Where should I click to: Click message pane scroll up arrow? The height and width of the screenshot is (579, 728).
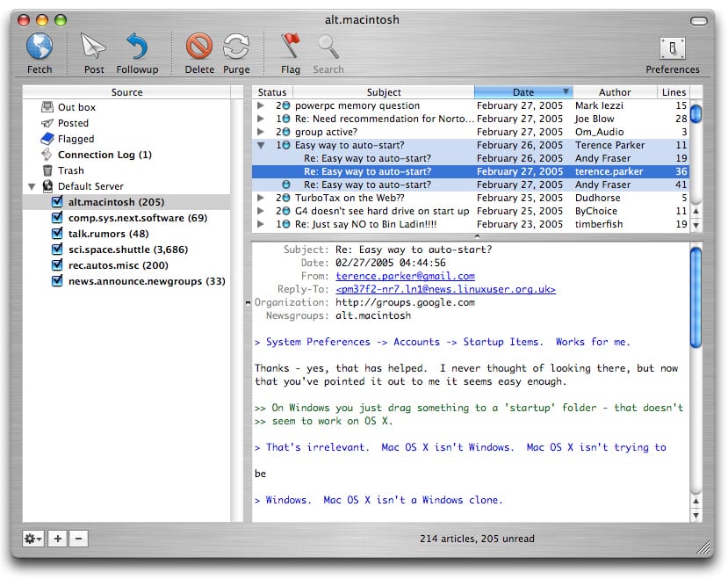click(696, 502)
